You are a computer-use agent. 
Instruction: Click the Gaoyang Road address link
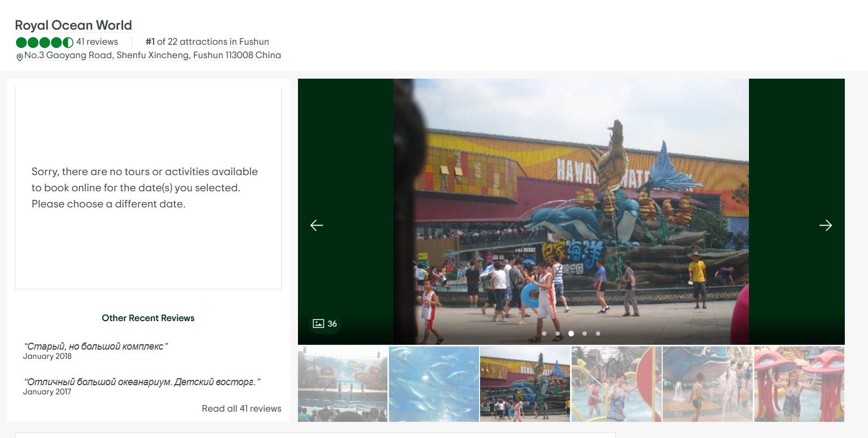152,55
